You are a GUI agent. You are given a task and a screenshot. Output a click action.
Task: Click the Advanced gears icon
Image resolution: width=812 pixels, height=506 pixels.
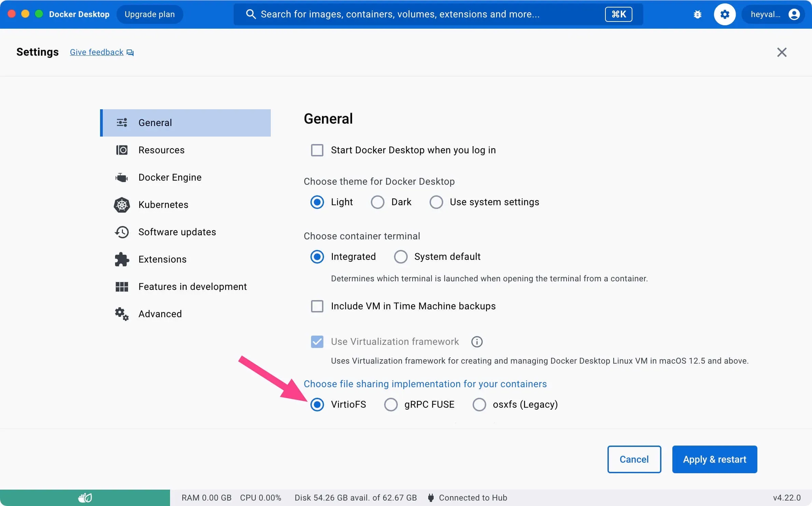[x=122, y=314]
